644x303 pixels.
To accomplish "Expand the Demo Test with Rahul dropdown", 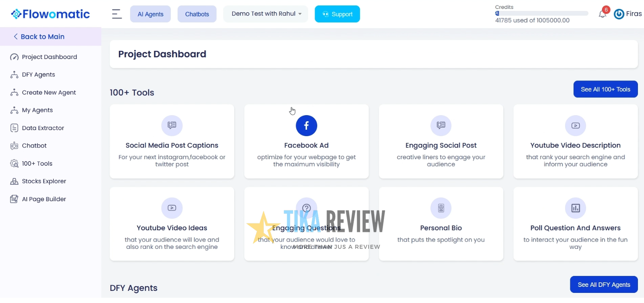I will pyautogui.click(x=266, y=14).
